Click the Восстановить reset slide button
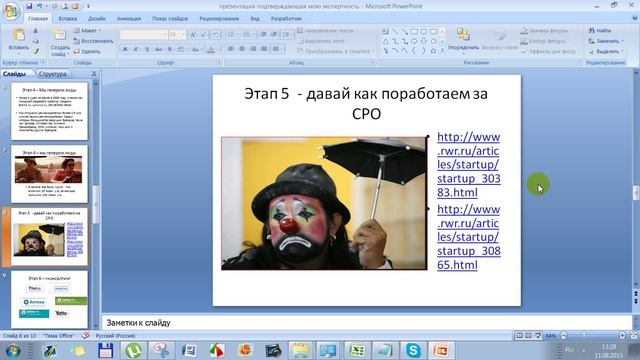Viewport: 640px width, 360px height. tap(93, 41)
